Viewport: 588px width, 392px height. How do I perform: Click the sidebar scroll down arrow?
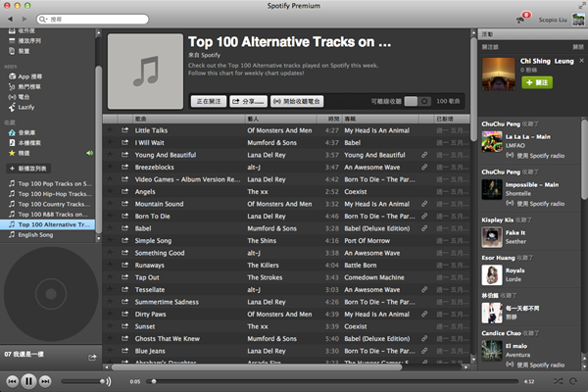click(98, 238)
